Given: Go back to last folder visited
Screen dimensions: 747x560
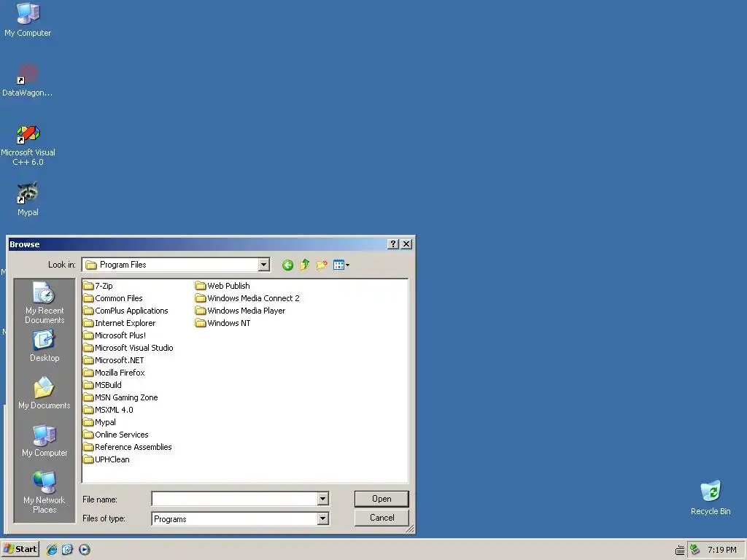Looking at the screenshot, I should [x=287, y=265].
